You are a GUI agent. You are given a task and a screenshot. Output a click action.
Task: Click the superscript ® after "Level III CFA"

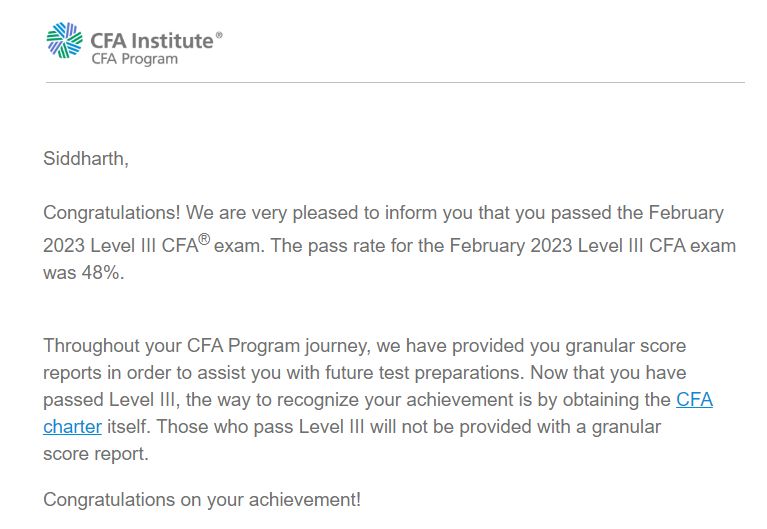tap(204, 239)
